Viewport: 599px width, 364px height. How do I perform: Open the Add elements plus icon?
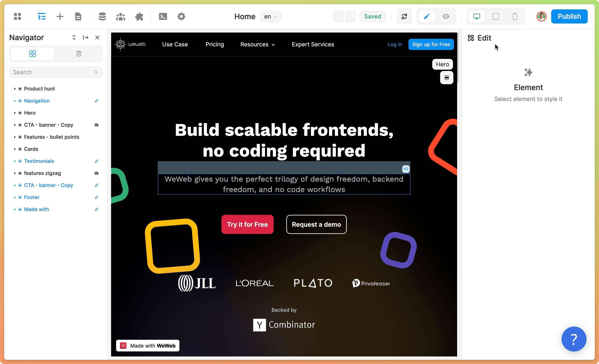click(x=60, y=16)
